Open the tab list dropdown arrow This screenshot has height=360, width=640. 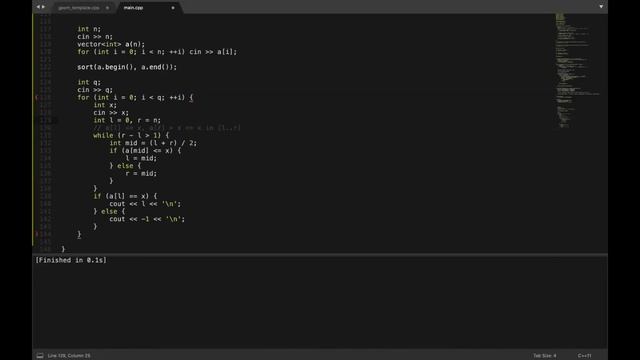pos(601,7)
